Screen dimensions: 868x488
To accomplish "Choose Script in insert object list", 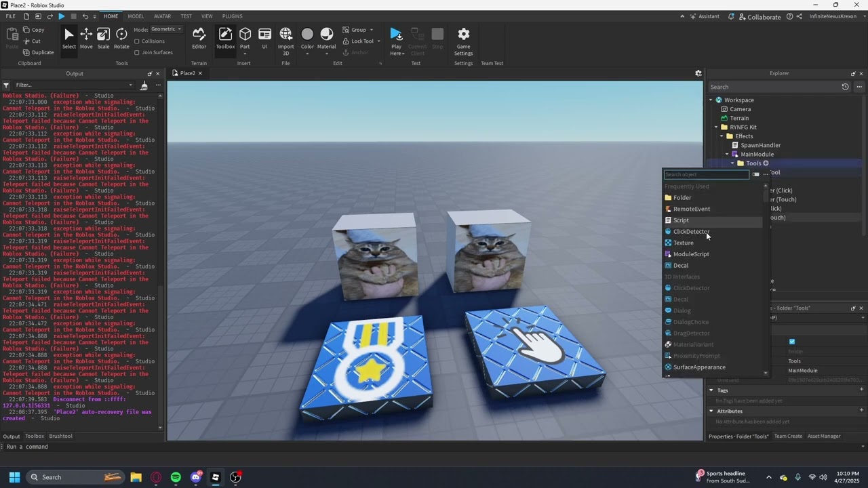I will 713,220.
